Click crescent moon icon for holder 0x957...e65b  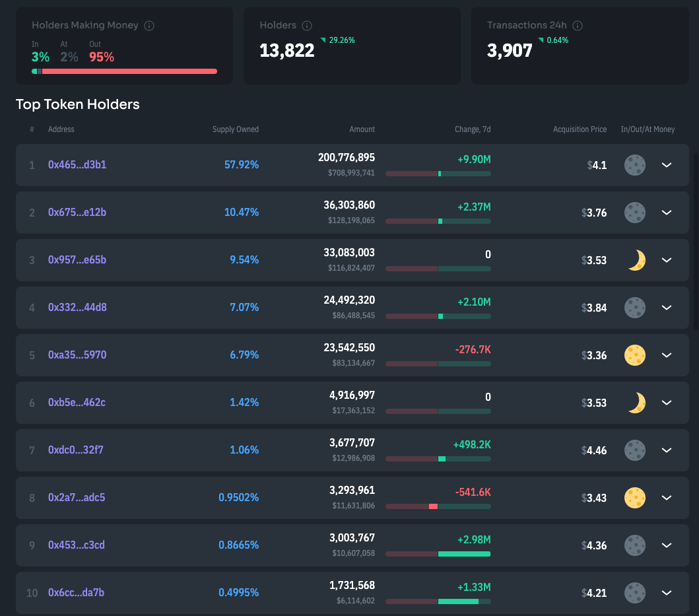tap(636, 260)
